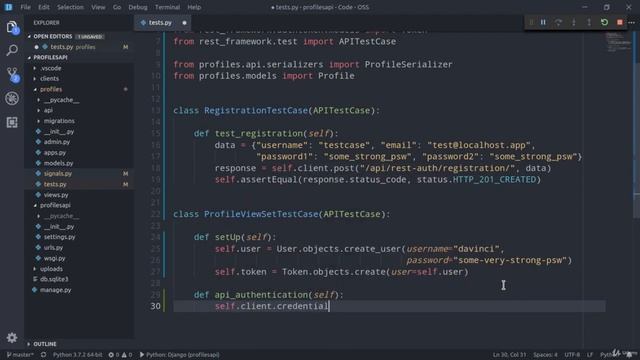This screenshot has width=640, height=360.
Task: Click line number 30 in gutter
Action: [x=156, y=306]
